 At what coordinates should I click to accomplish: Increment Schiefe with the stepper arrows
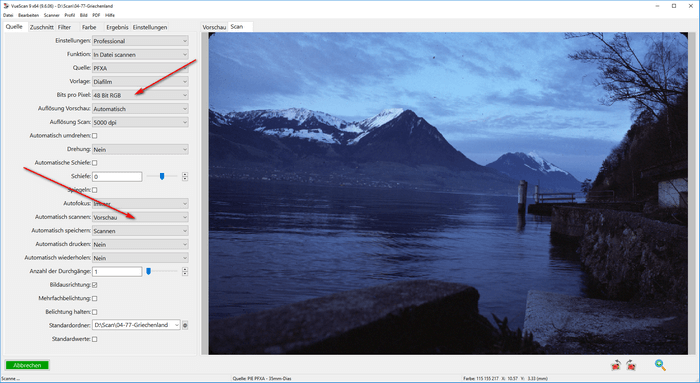[x=185, y=174]
